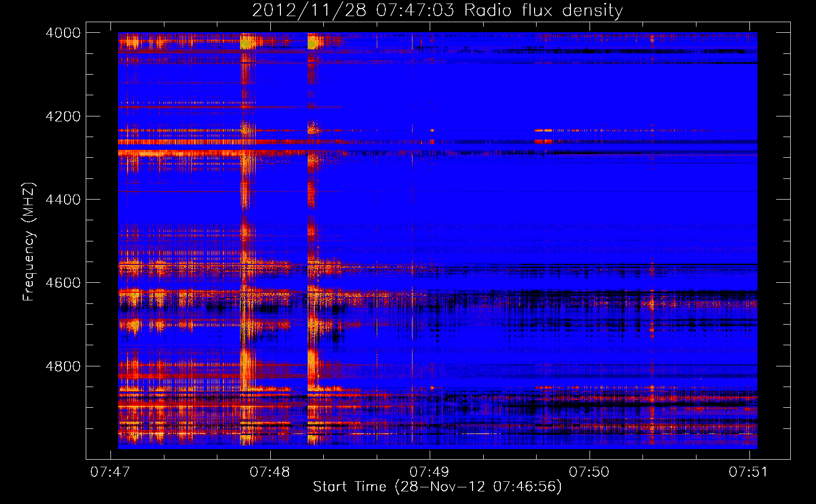Screen dimensions: 816x504
Task: Click the plot title "2012/11/28 07:47:03 Radio flux density"
Action: click(437, 10)
